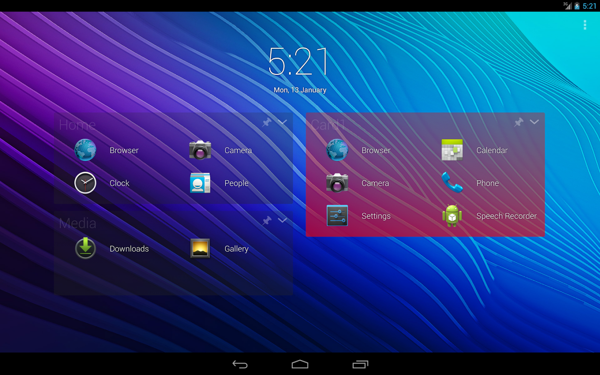Collapse the Media card with its chevron
Image resolution: width=600 pixels, height=375 pixels.
282,220
